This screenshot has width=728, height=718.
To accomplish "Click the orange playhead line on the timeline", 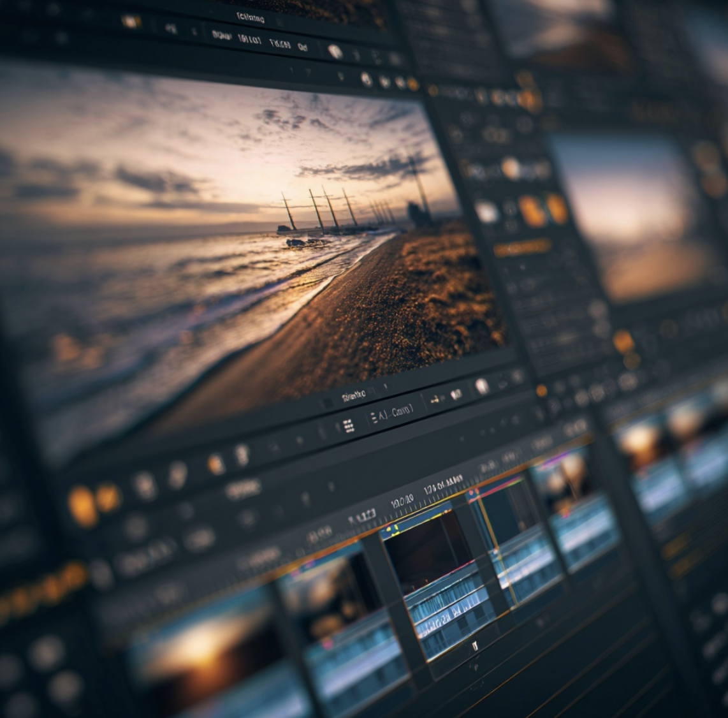I will [x=497, y=553].
